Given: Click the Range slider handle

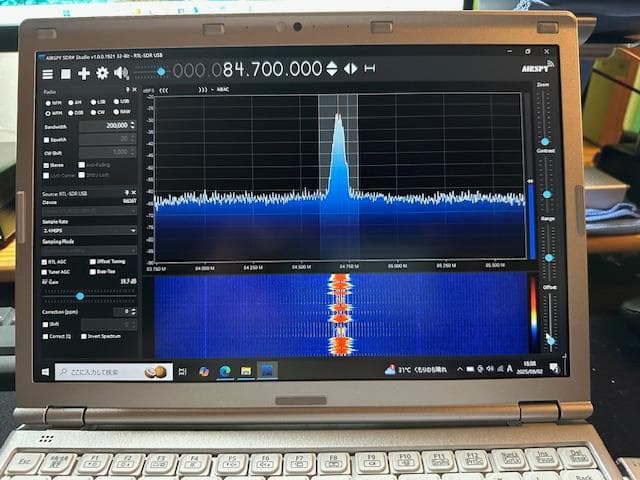Looking at the screenshot, I should click(549, 258).
